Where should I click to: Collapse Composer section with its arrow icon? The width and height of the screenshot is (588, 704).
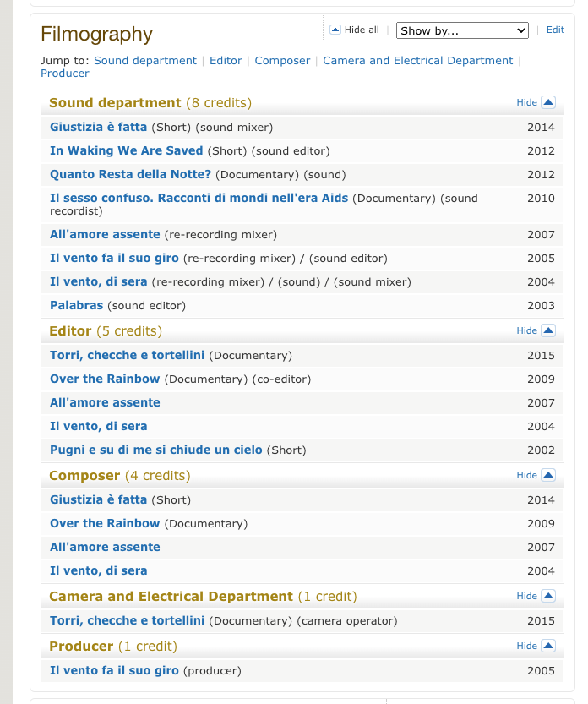(548, 475)
